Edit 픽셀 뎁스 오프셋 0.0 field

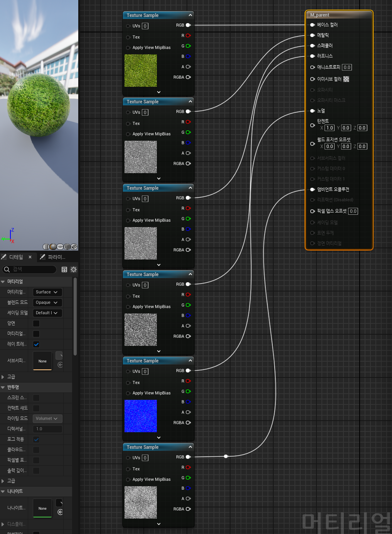click(x=353, y=211)
